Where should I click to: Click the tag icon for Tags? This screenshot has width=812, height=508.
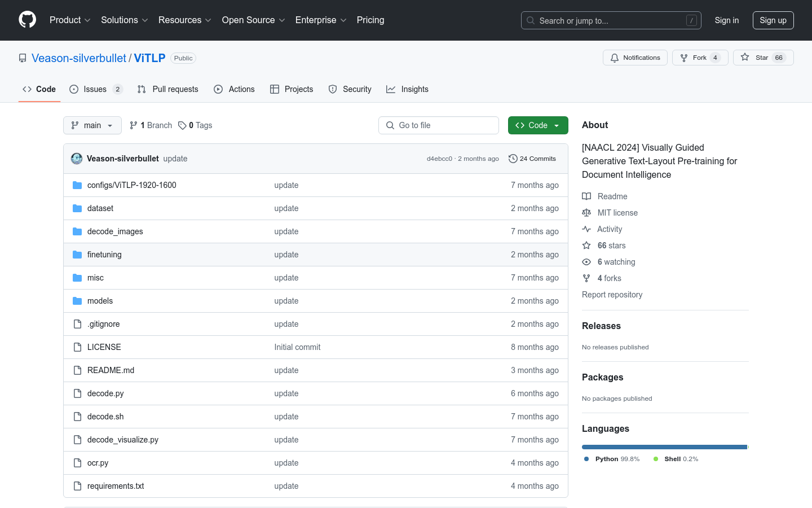pos(182,125)
